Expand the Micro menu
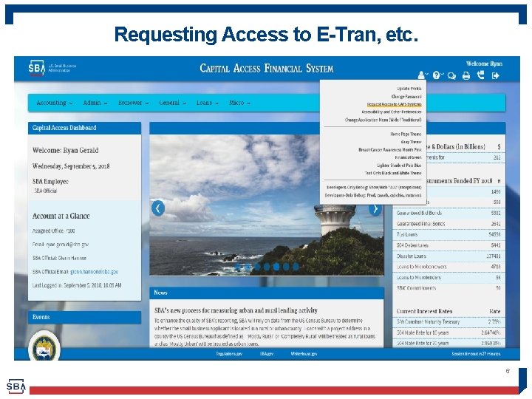This screenshot has height=399, width=532. [x=239, y=103]
